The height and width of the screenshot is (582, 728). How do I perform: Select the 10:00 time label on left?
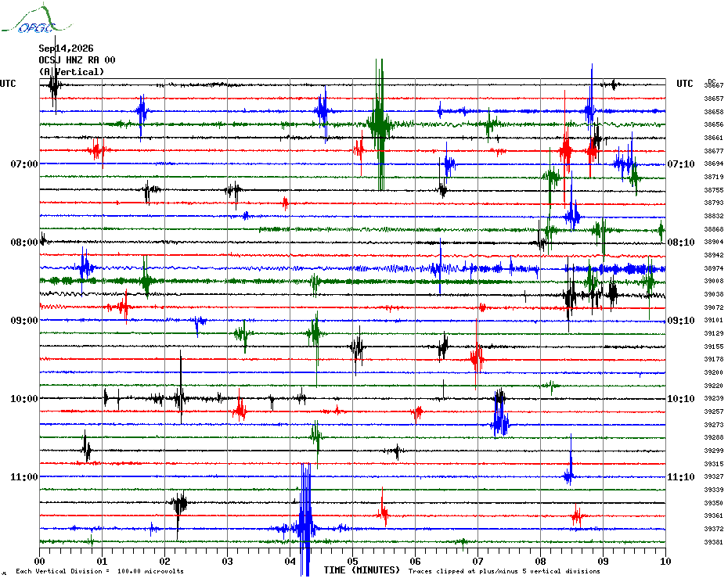24,399
